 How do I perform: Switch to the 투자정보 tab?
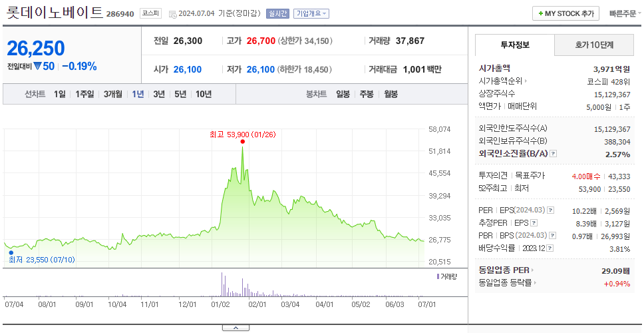(x=515, y=45)
